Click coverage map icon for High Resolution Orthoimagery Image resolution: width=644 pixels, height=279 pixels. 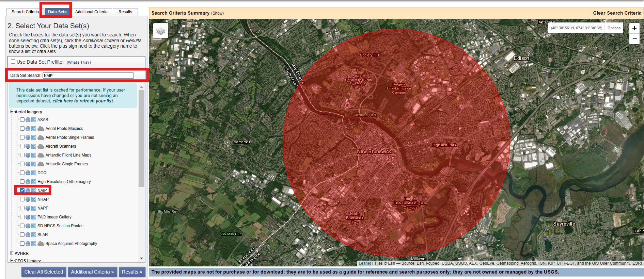[x=34, y=182]
